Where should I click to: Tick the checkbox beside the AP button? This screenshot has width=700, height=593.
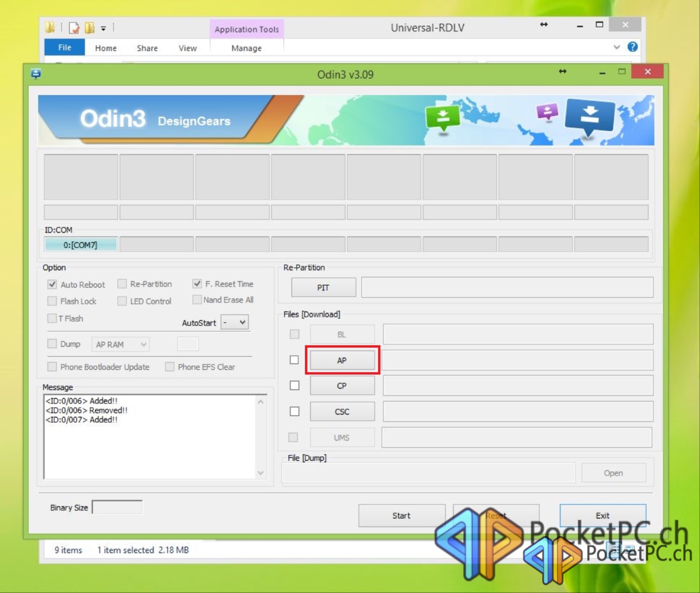(x=294, y=360)
